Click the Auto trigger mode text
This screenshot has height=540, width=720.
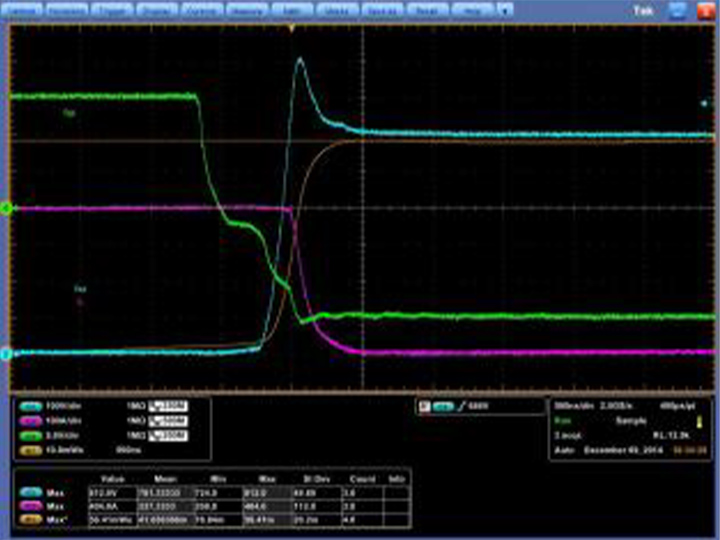563,450
